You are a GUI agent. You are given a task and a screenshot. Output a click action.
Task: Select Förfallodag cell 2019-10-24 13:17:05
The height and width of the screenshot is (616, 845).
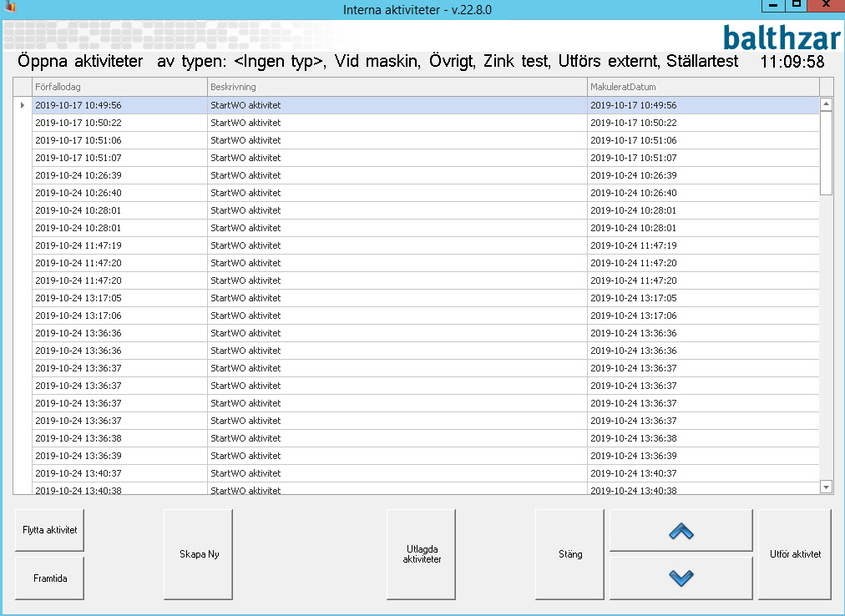119,298
